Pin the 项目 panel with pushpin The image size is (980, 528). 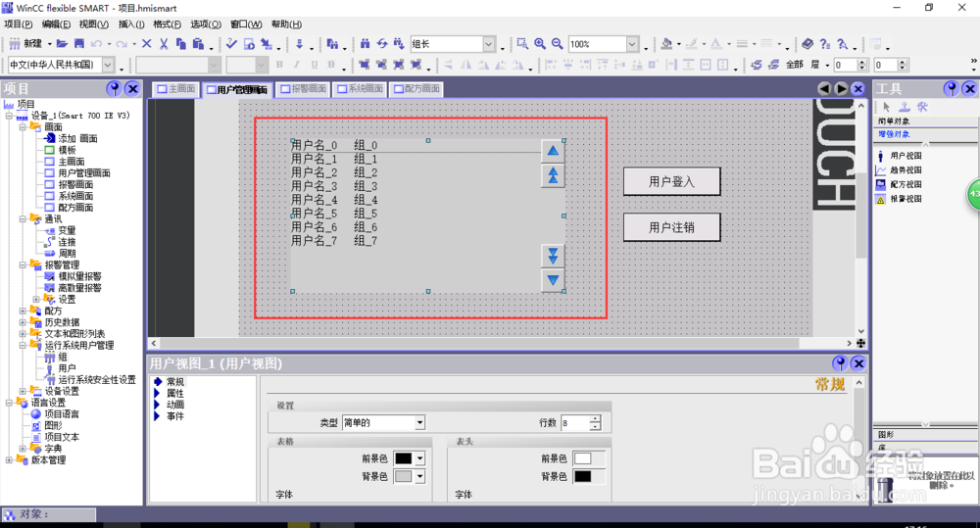(114, 89)
